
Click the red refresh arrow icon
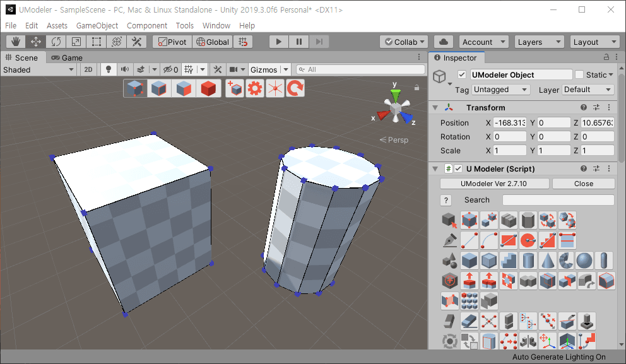[x=295, y=88]
